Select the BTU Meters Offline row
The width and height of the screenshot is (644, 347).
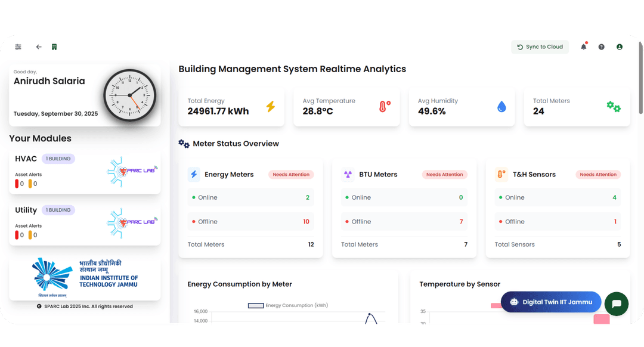coord(404,221)
